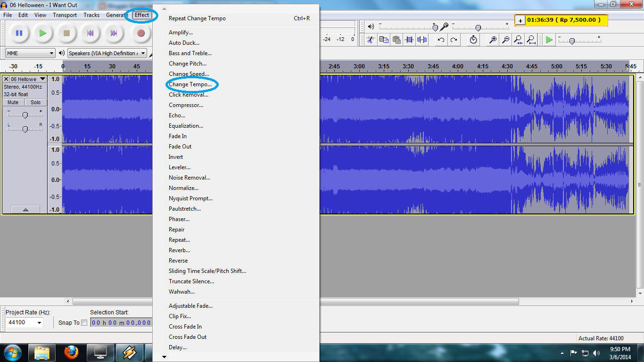Image resolution: width=644 pixels, height=362 pixels.
Task: Show hidden tray icons on the taskbar
Action: coord(562,353)
